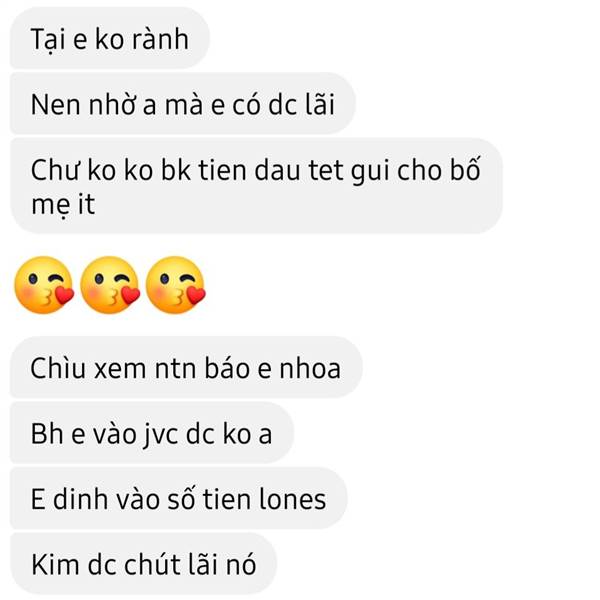The image size is (600, 600).
Task: Select the 'Nen nhờ a mà e có dc lãi' message
Action: 183,104
